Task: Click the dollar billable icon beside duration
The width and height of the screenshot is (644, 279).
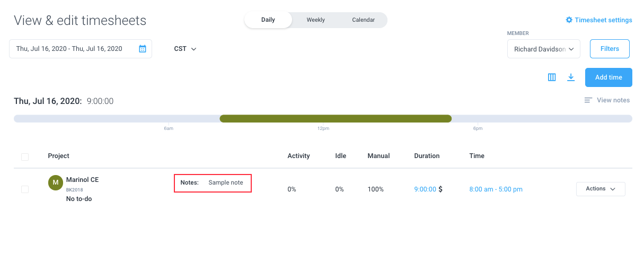Action: 440,189
